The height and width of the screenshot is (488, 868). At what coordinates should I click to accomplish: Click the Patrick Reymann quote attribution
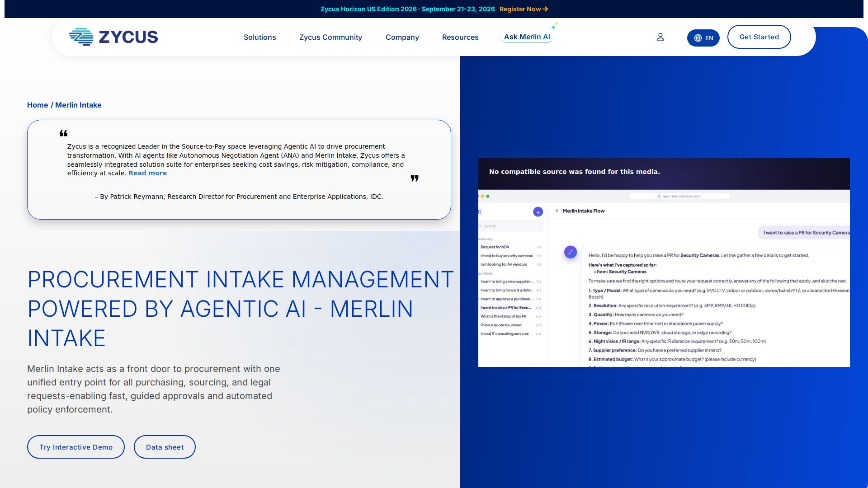[239, 197]
